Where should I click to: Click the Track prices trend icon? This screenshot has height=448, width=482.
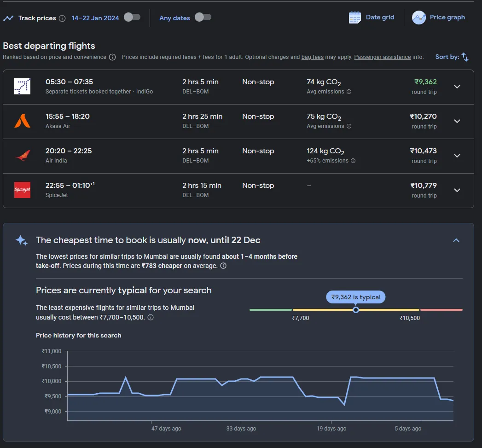(x=8, y=18)
